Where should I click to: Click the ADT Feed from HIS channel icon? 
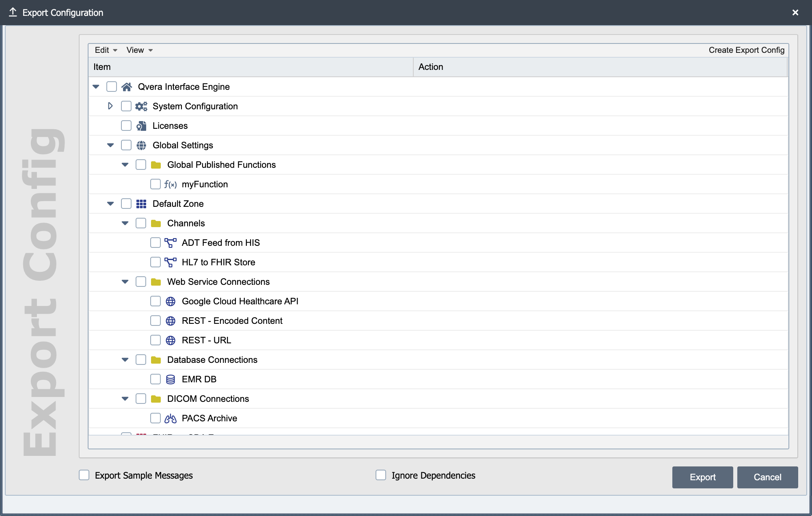click(171, 243)
